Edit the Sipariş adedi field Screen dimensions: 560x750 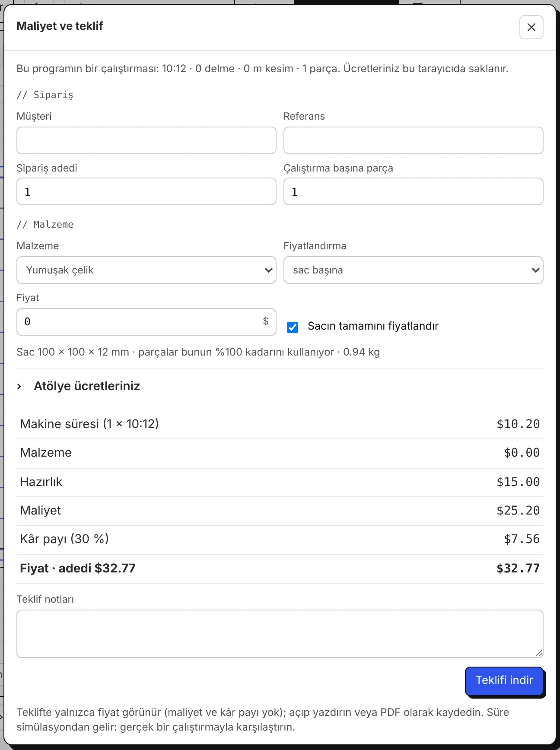point(146,191)
